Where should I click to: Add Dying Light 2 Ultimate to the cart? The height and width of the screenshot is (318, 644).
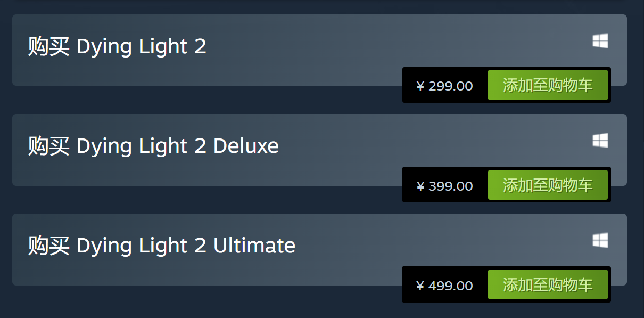coord(548,284)
